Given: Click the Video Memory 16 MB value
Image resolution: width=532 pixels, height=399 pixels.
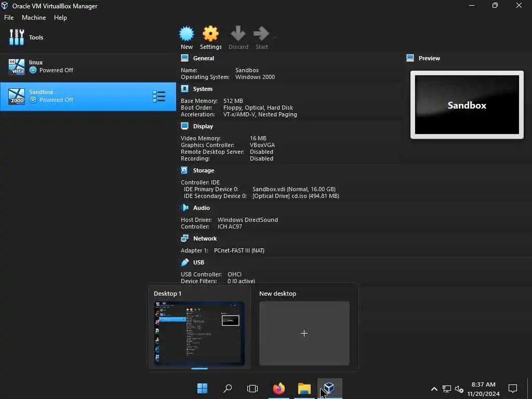Looking at the screenshot, I should [258, 138].
